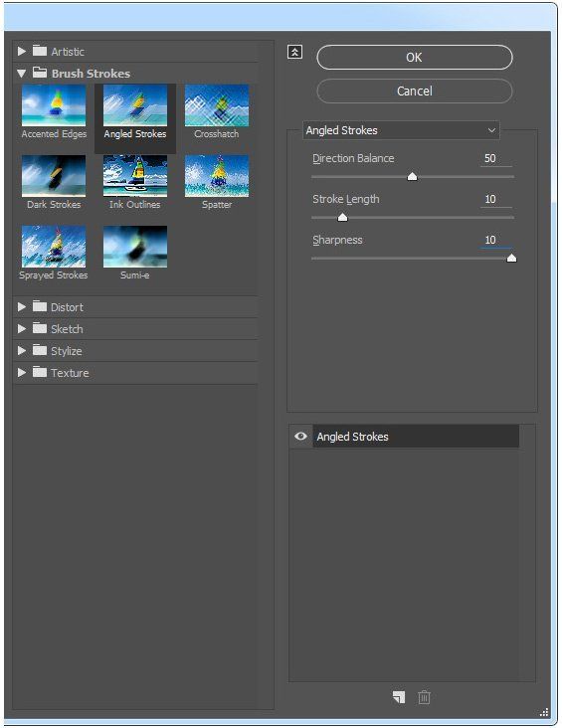
Task: Click the Direction Balance value field
Action: 496,158
